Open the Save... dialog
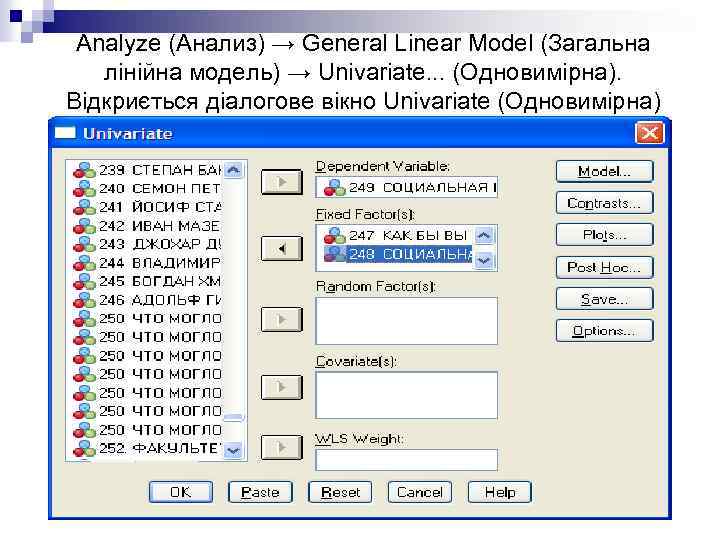 coord(604,299)
